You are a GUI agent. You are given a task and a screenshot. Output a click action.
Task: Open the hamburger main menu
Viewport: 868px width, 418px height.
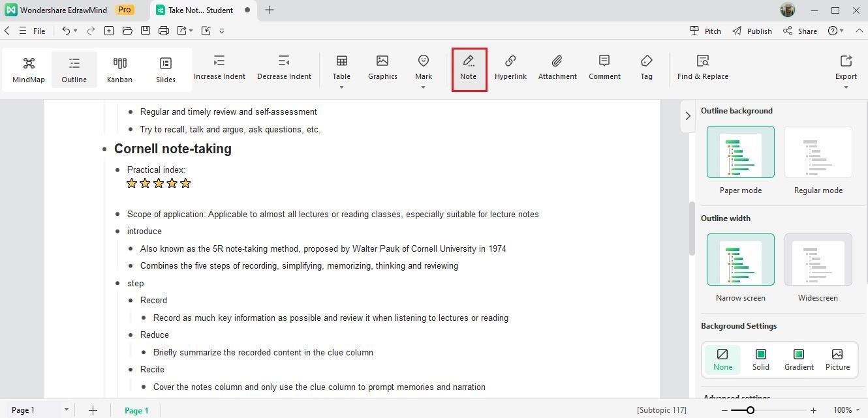23,31
